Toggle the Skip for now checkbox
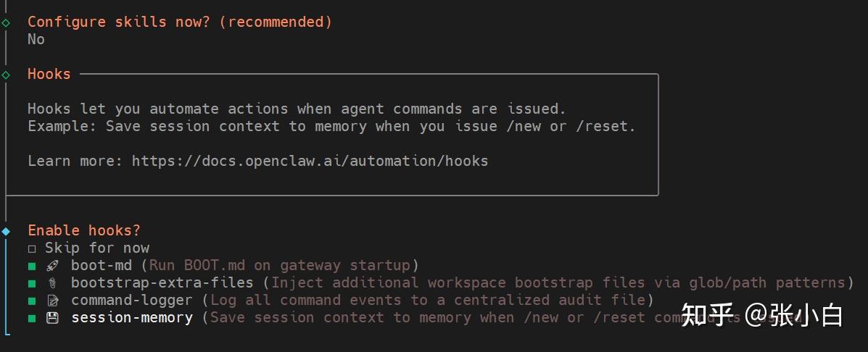This screenshot has height=352, width=868. coord(32,248)
